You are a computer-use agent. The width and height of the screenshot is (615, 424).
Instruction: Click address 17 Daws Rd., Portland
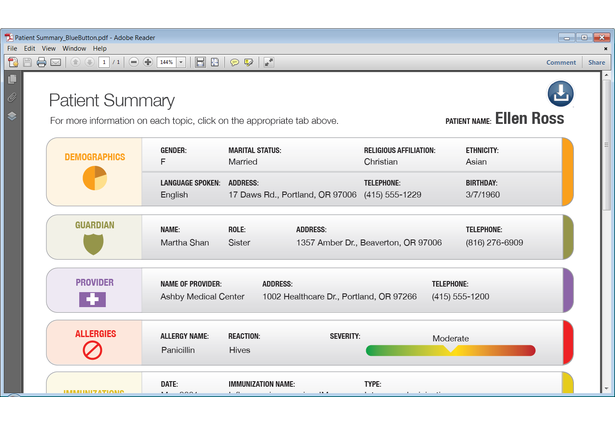click(x=293, y=195)
